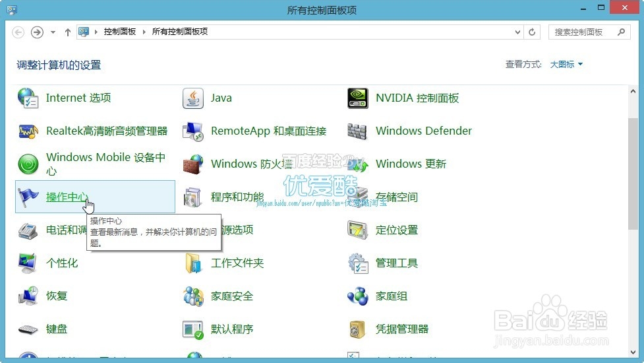Open the 工作文件夹 text label
This screenshot has width=644, height=363.
pyautogui.click(x=237, y=263)
